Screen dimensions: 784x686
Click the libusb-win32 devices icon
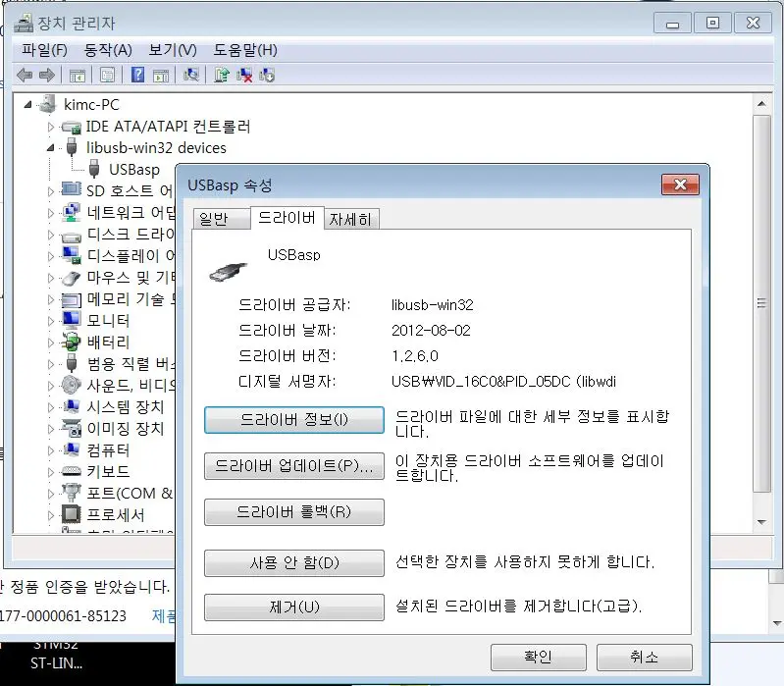(x=72, y=148)
